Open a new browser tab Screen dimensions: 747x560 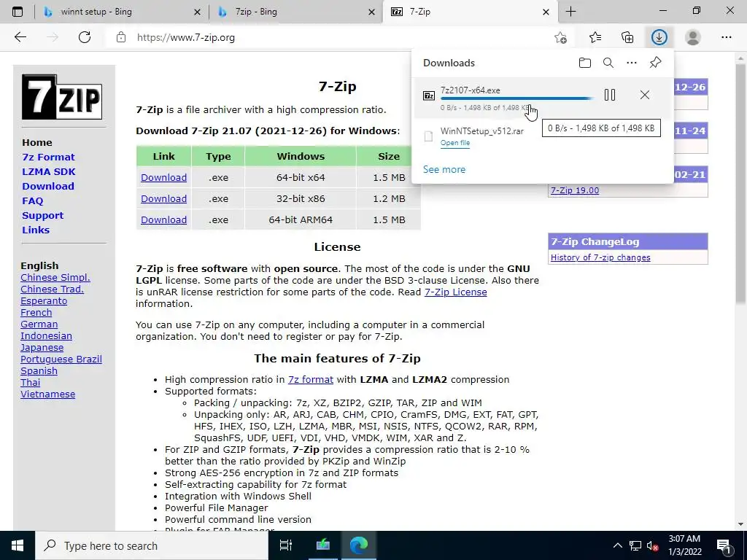570,12
